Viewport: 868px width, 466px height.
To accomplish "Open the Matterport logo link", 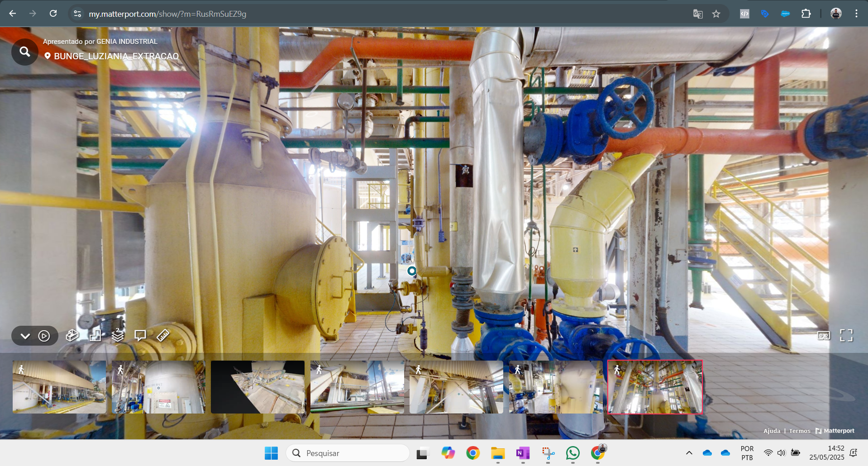I will [x=835, y=431].
